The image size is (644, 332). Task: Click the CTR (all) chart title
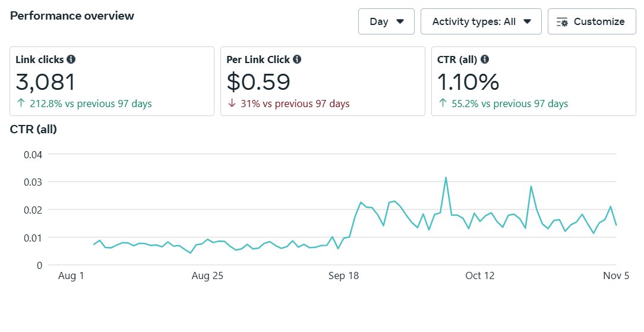(x=33, y=129)
